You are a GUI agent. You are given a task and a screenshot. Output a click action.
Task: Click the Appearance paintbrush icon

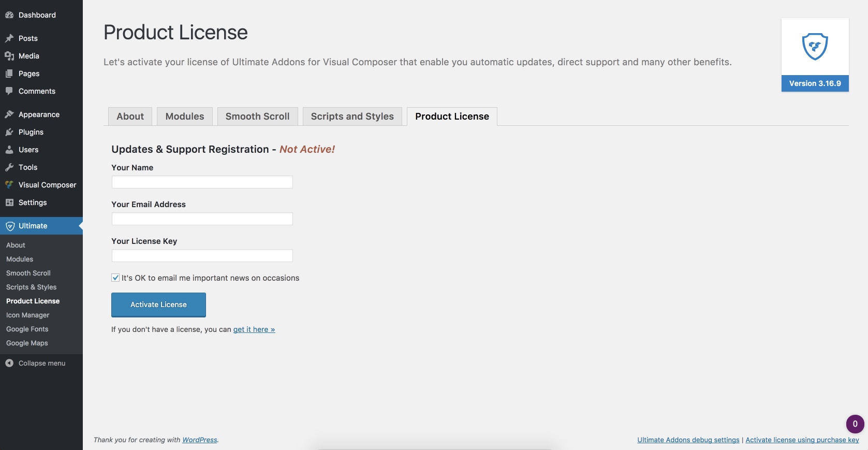click(9, 114)
